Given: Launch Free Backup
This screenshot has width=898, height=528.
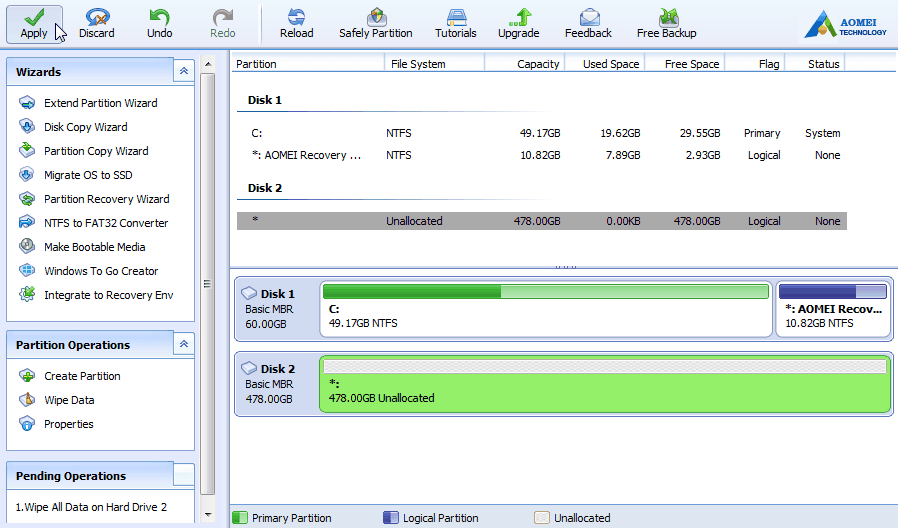Looking at the screenshot, I should (667, 24).
